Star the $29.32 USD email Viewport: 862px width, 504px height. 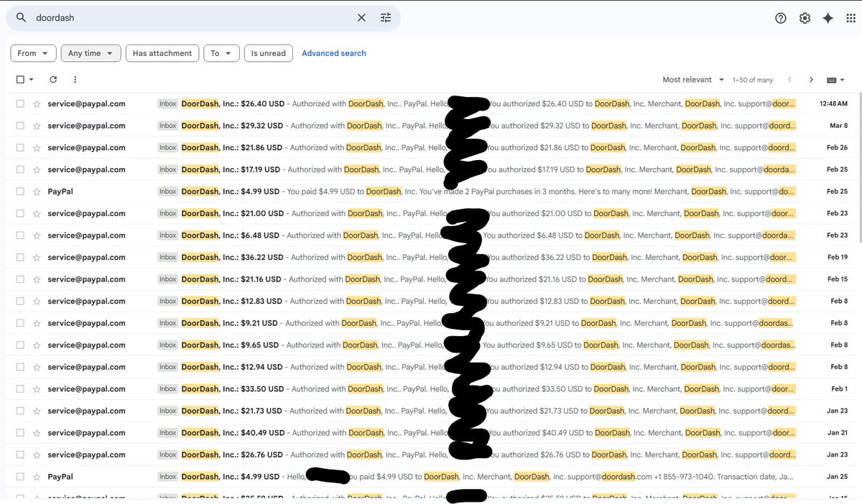(x=37, y=126)
